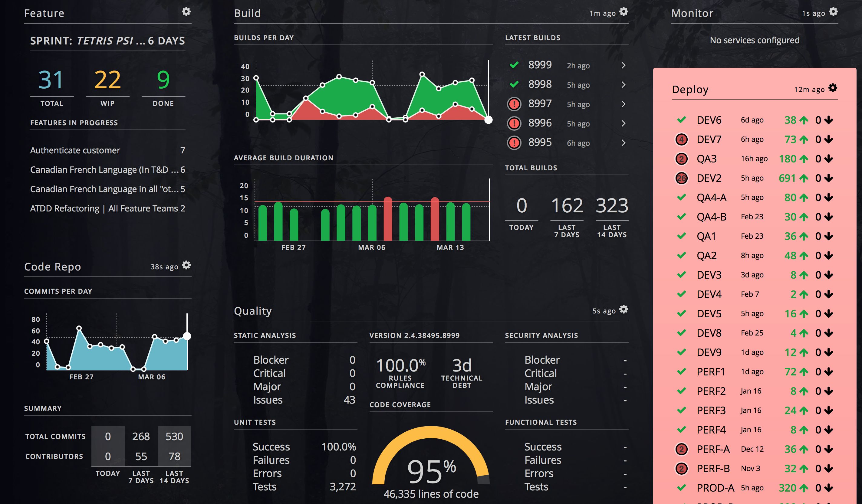The height and width of the screenshot is (504, 862).
Task: Expand build 8999 details chevron
Action: pos(623,65)
